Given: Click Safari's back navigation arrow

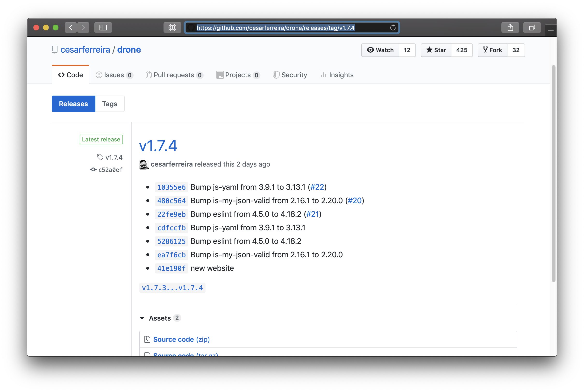Looking at the screenshot, I should tap(71, 28).
